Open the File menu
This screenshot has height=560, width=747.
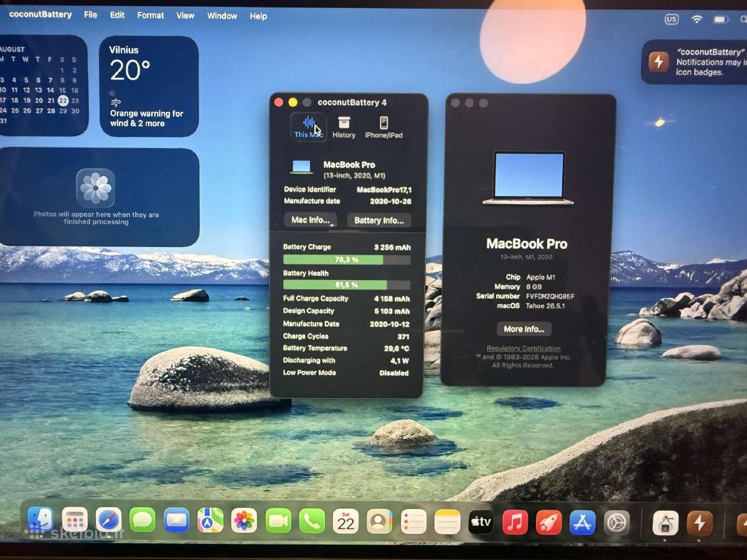click(x=90, y=15)
